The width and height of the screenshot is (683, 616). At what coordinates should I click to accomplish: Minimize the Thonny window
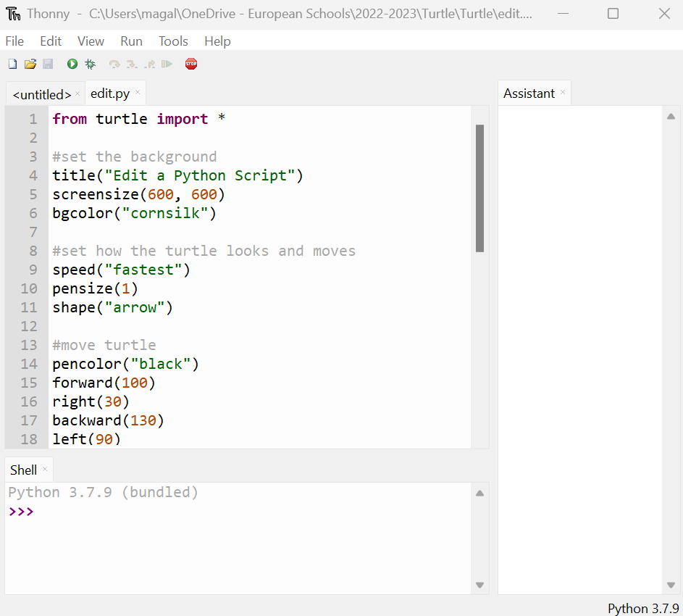pyautogui.click(x=563, y=14)
